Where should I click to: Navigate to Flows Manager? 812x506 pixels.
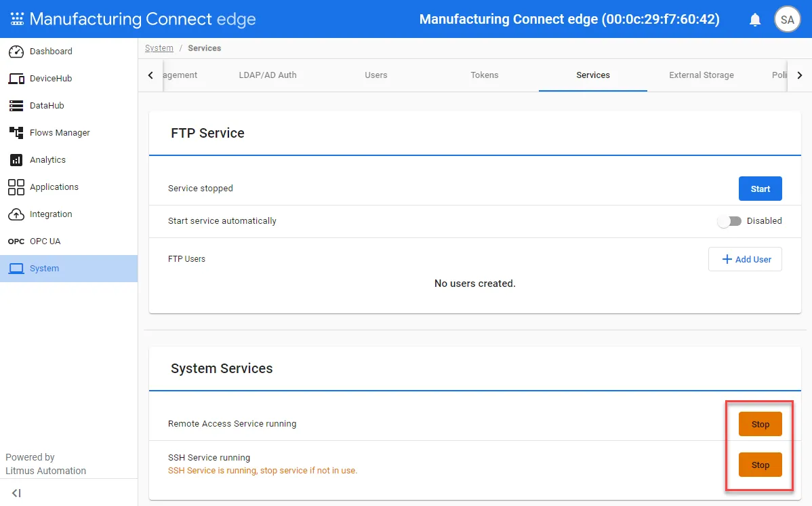69,133
